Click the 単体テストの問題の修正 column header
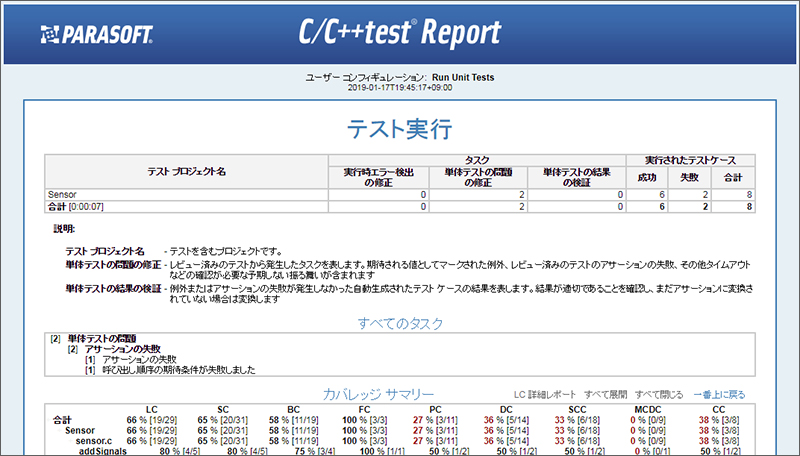The width and height of the screenshot is (800, 456). (x=478, y=177)
